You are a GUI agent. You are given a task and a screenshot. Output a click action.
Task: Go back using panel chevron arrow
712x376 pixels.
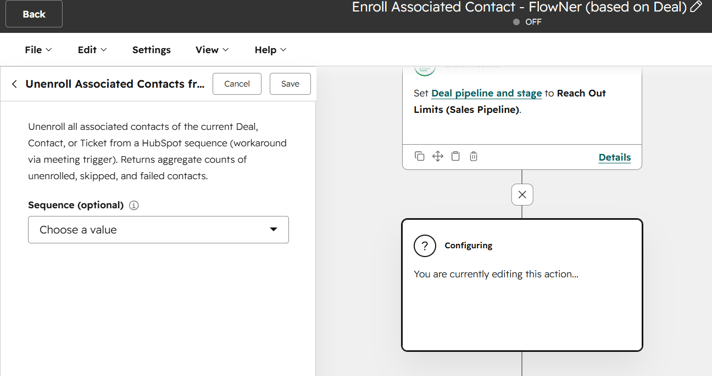(15, 84)
